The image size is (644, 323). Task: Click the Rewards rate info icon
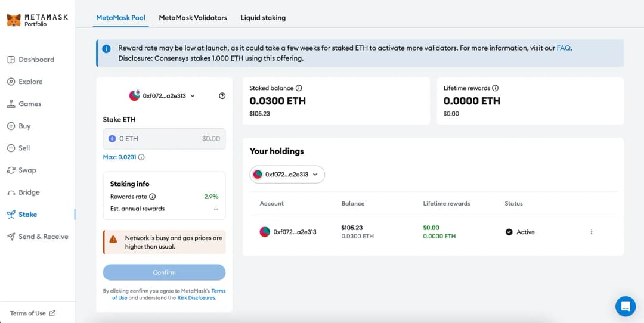pos(153,197)
